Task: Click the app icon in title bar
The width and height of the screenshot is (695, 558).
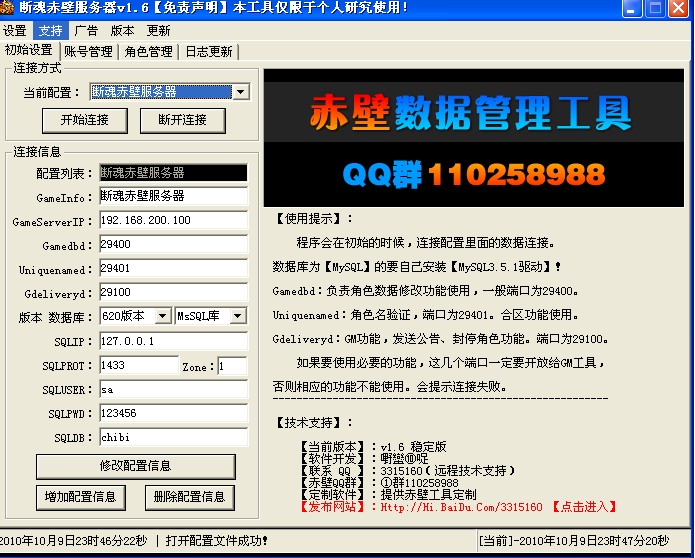Action: point(8,8)
